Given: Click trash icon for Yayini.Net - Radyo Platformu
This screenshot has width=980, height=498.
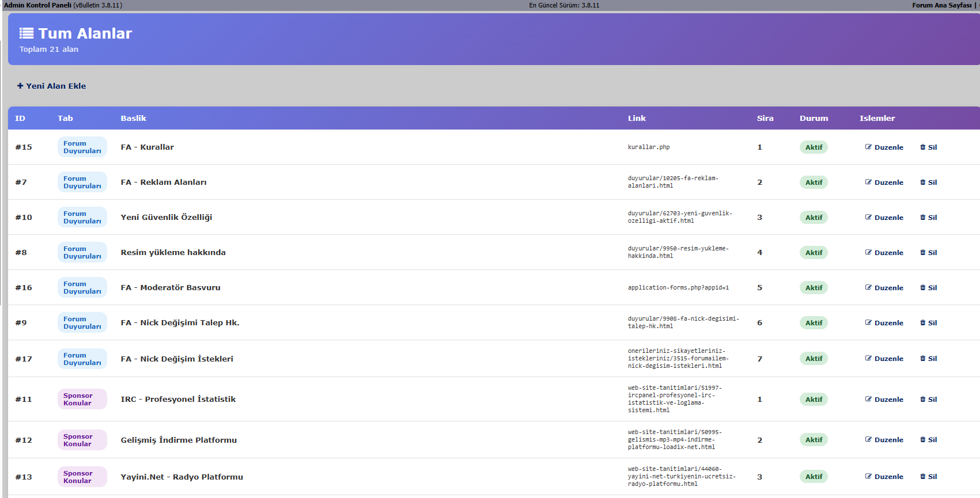Looking at the screenshot, I should [923, 476].
